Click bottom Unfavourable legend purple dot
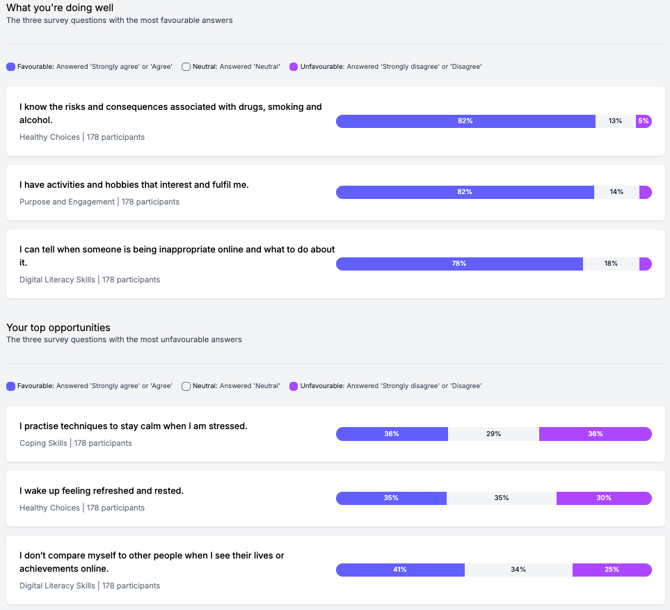This screenshot has height=610, width=670. coord(294,386)
